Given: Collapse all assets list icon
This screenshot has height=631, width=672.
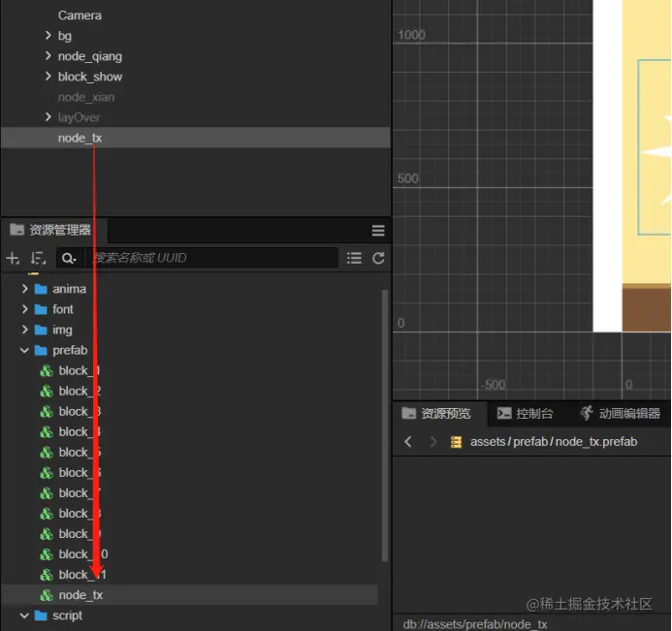Looking at the screenshot, I should 354,258.
